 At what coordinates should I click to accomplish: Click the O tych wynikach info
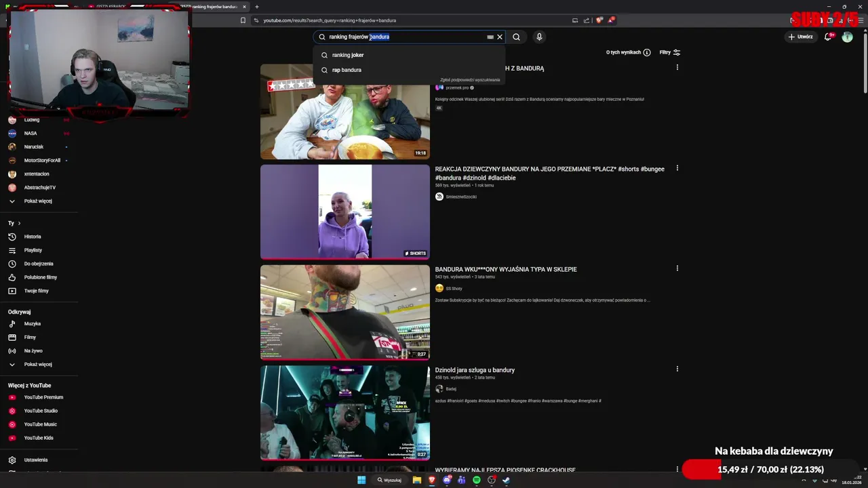tap(628, 52)
